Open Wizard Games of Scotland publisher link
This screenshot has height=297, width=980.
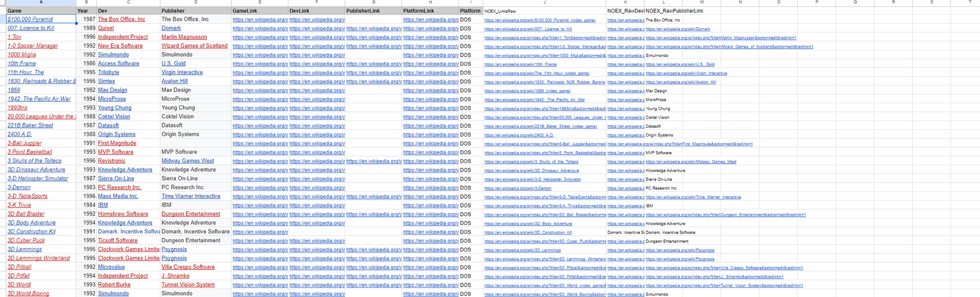click(194, 46)
